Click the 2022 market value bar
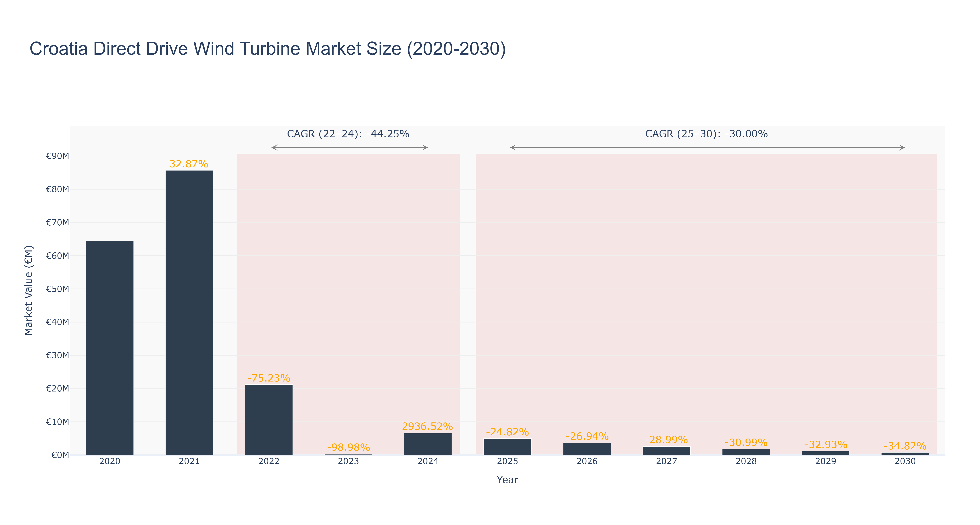This screenshot has height=525, width=980. [x=269, y=420]
